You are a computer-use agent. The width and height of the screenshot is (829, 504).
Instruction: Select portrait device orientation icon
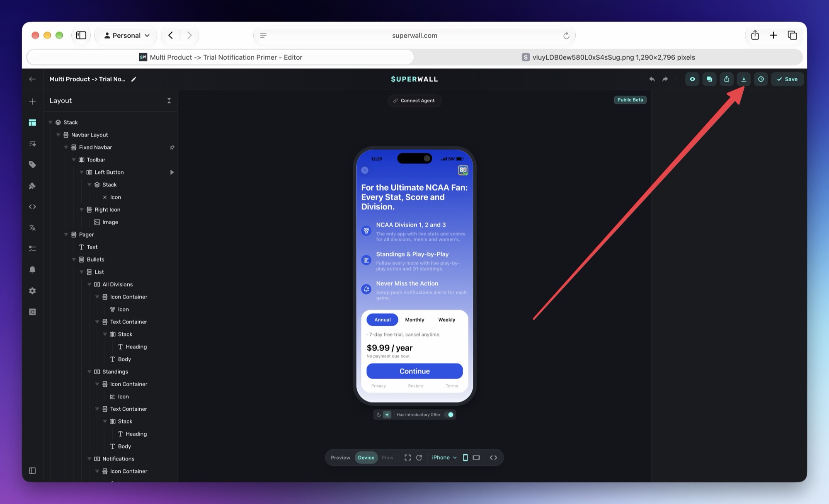465,458
